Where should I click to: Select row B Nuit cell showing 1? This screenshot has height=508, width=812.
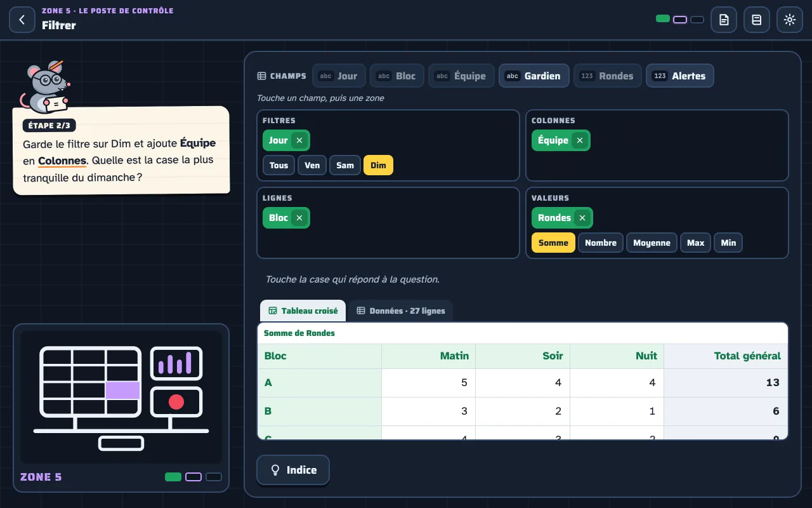(617, 411)
